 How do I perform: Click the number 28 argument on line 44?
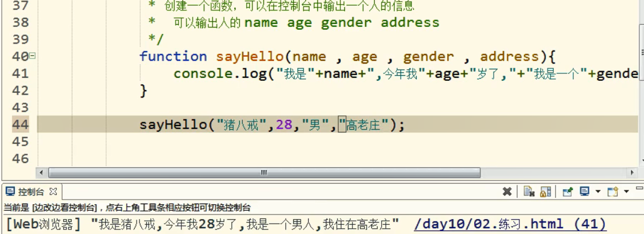[284, 125]
